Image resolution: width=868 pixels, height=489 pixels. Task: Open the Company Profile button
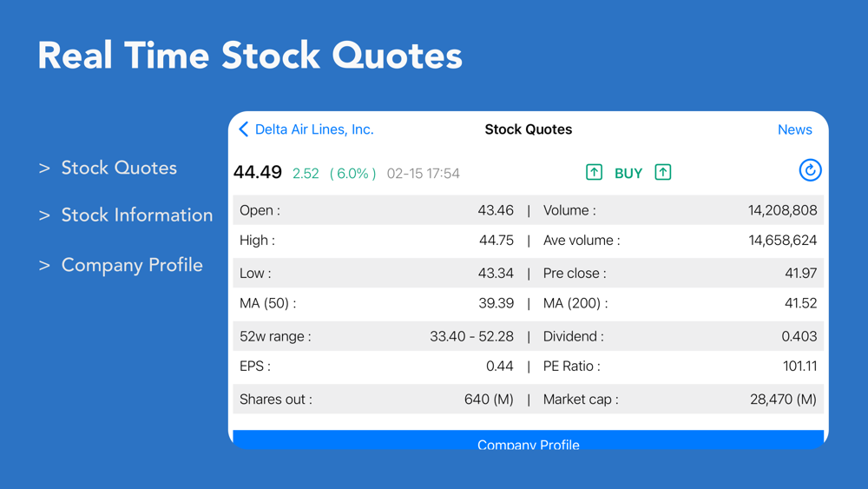click(x=528, y=439)
